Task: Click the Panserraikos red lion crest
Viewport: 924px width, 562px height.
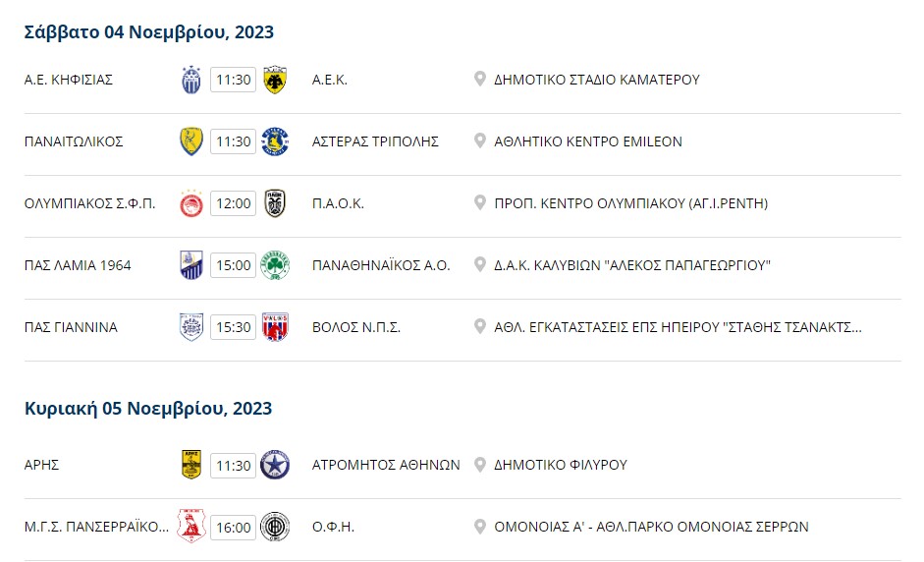Action: click(x=191, y=527)
